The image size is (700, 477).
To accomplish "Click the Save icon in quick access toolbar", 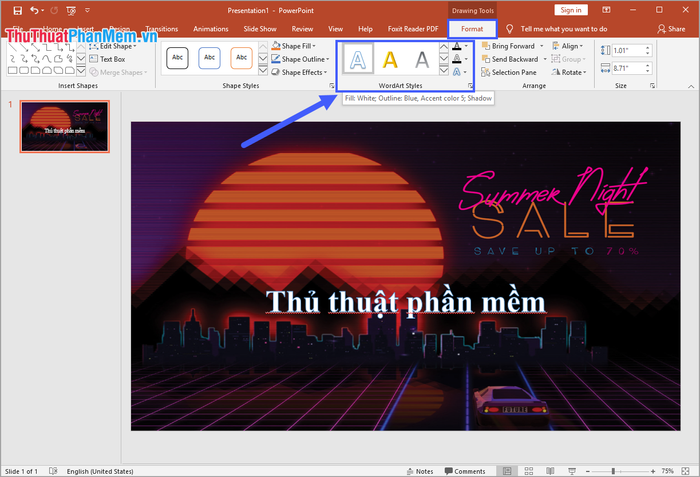I will [17, 10].
